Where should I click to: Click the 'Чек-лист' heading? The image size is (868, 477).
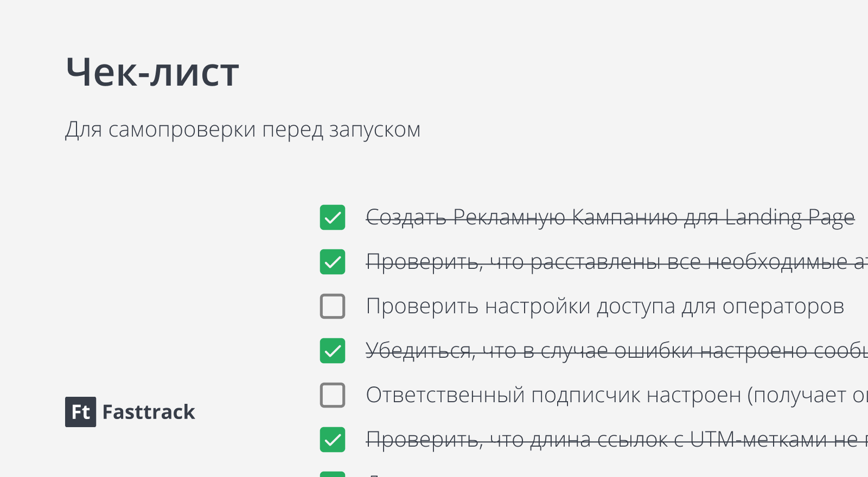tap(152, 72)
